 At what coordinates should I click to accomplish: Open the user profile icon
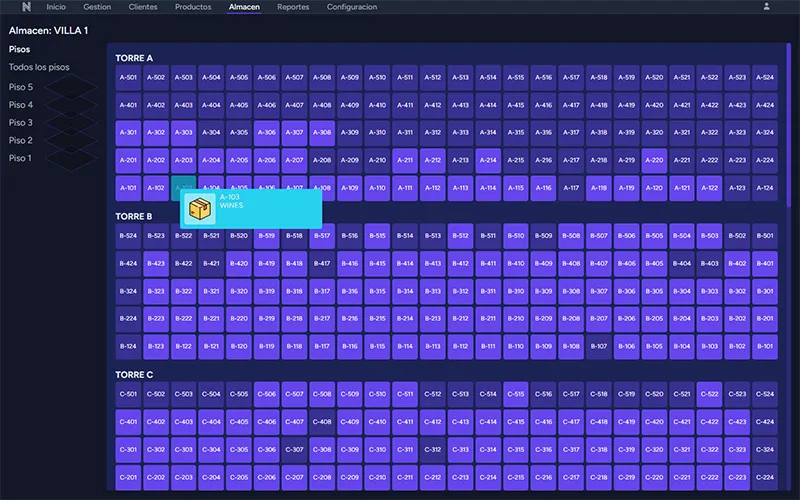click(767, 7)
